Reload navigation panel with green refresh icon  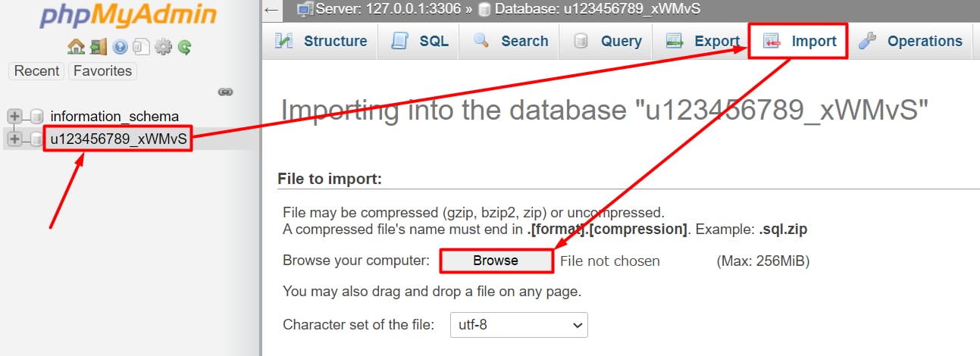pos(184,47)
